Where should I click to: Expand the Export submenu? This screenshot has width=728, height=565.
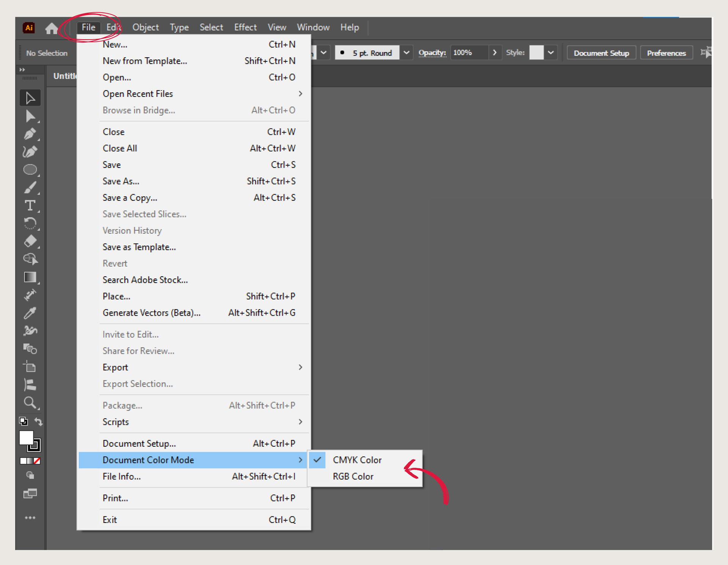coord(115,367)
